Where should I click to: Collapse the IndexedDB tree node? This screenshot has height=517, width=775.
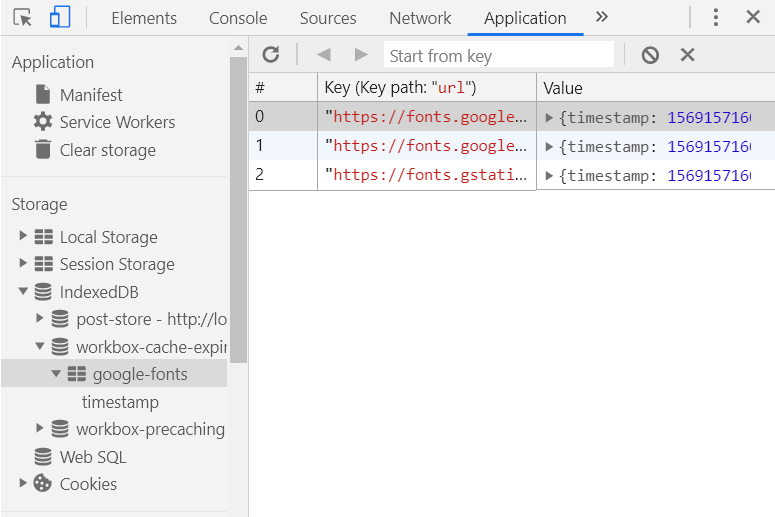tap(23, 292)
